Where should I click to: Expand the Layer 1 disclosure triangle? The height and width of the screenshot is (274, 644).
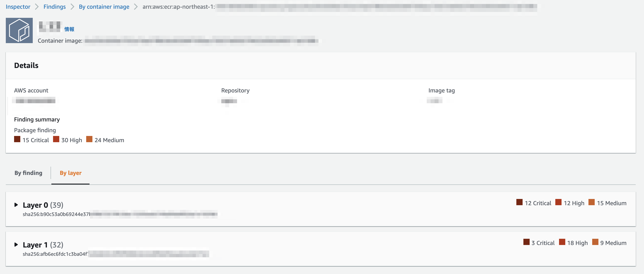click(x=16, y=245)
